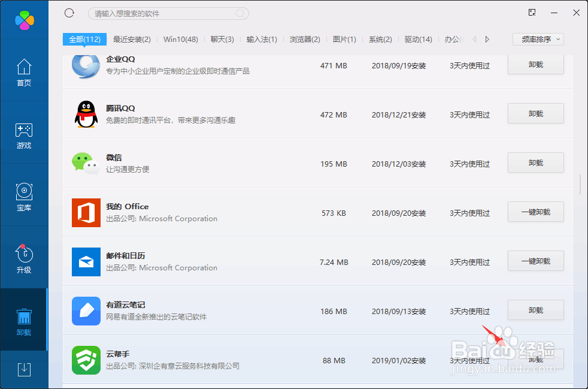The height and width of the screenshot is (389, 588).
Task: Open the skin/menu icon in title bar
Action: pyautogui.click(x=532, y=13)
